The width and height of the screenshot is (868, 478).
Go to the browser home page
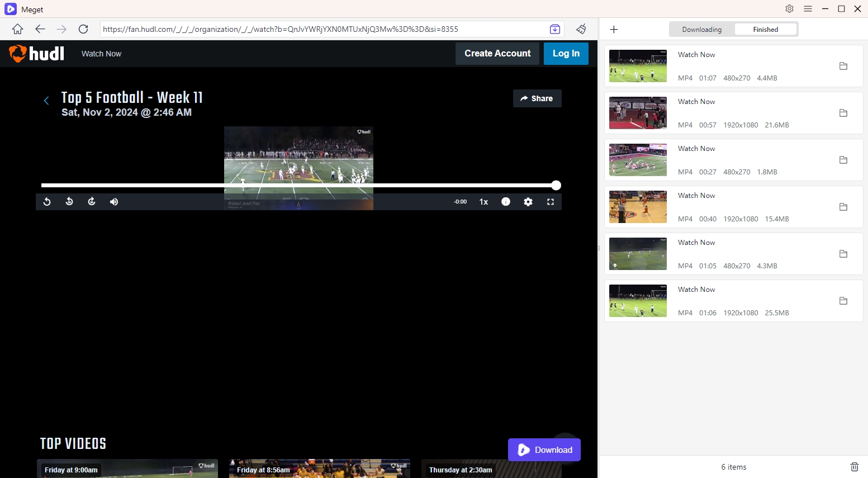point(17,29)
